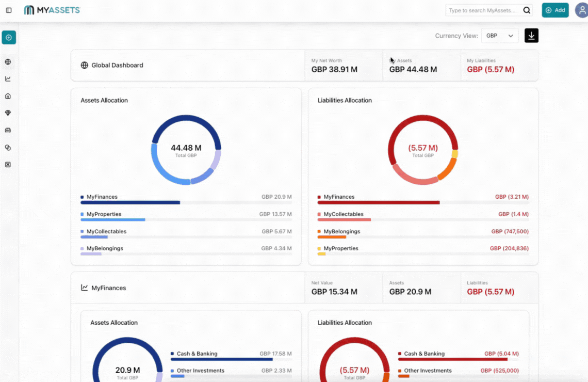Type in the search MyAssets field
Image resolution: width=588 pixels, height=382 pixels.
click(482, 10)
